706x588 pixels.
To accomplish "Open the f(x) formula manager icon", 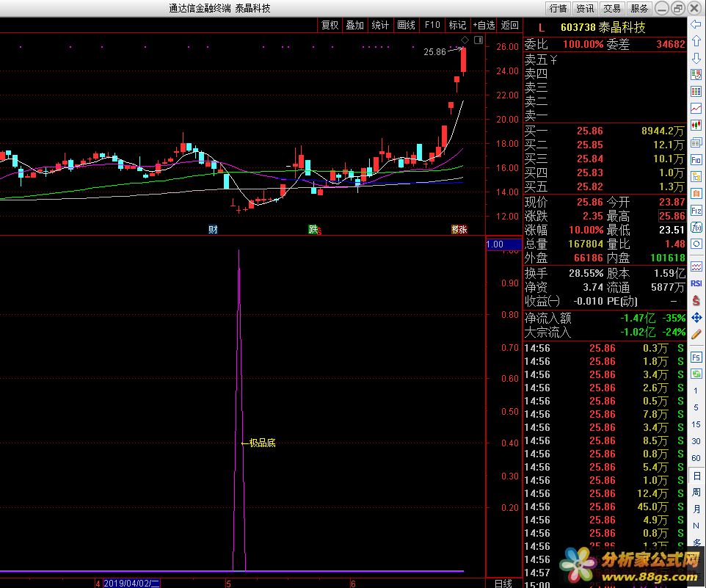I will [696, 227].
